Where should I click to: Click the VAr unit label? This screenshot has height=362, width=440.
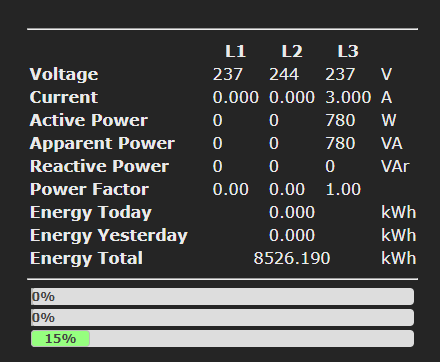tap(395, 166)
